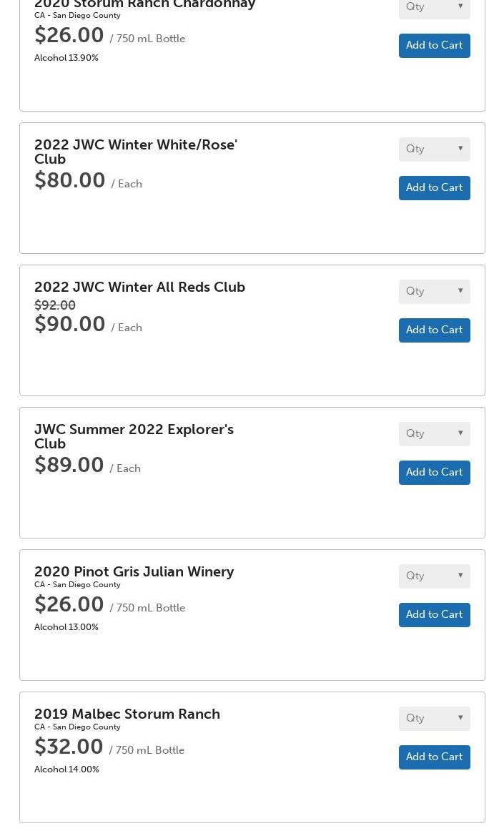Open the 2020 Pinot Gris Julian Winery title

pyautogui.click(x=134, y=571)
